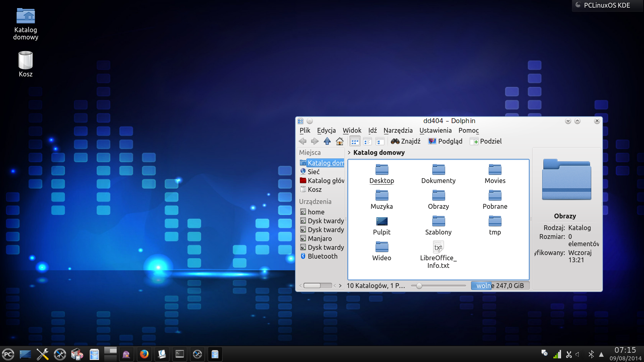This screenshot has height=362, width=644.
Task: Click the free space bar showing 247,0 GiB
Action: (x=500, y=286)
